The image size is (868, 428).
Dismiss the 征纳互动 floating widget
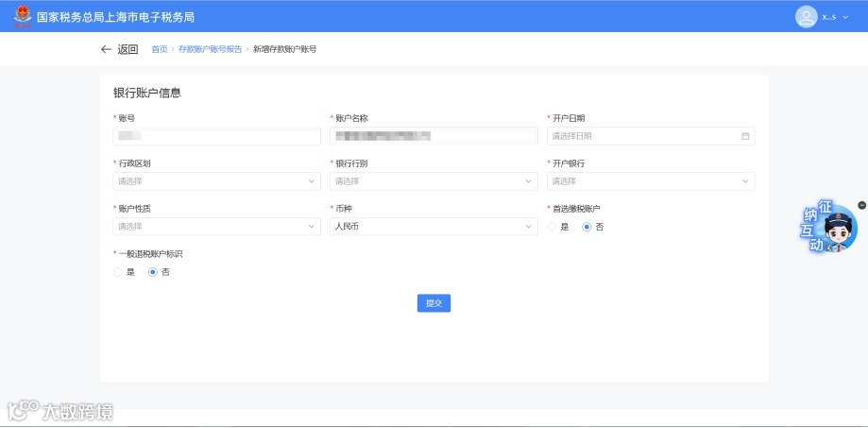pyautogui.click(x=862, y=205)
